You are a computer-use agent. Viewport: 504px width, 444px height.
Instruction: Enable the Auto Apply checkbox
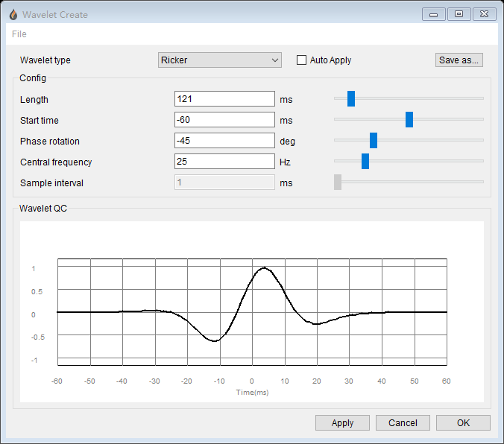pyautogui.click(x=302, y=60)
